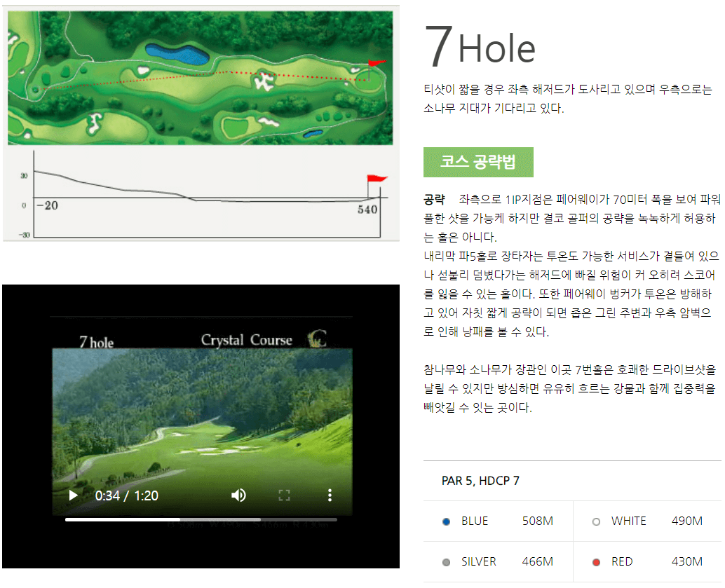
Task: Click the RED tee marker dot
Action: (x=595, y=561)
